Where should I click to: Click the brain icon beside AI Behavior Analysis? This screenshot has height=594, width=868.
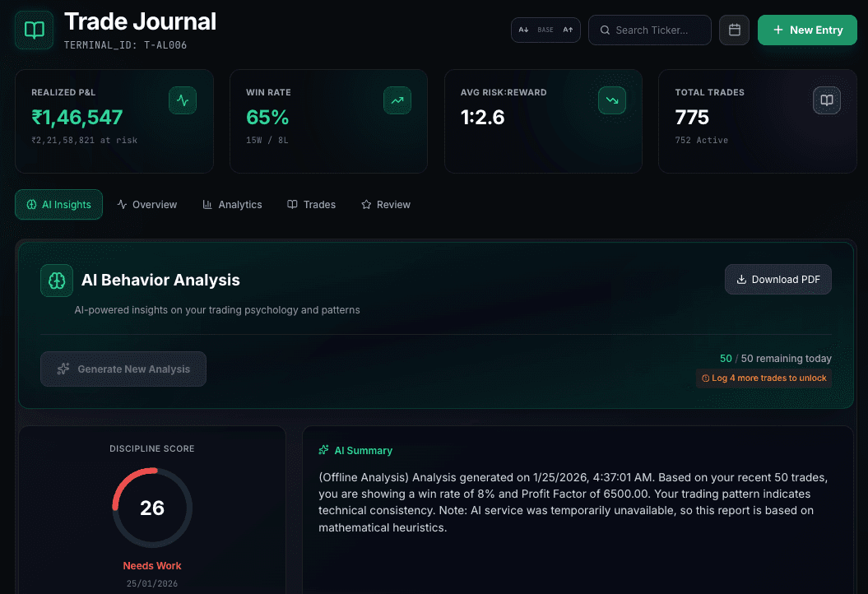click(x=56, y=280)
